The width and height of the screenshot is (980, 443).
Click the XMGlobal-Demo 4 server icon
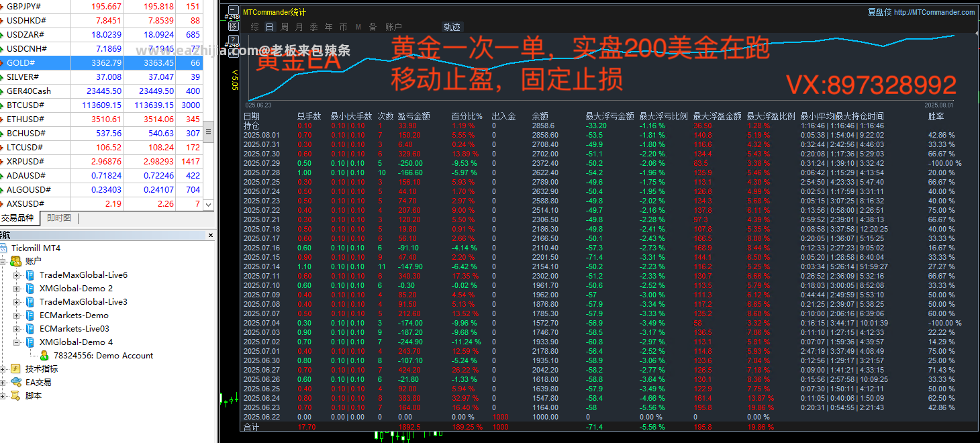click(30, 342)
